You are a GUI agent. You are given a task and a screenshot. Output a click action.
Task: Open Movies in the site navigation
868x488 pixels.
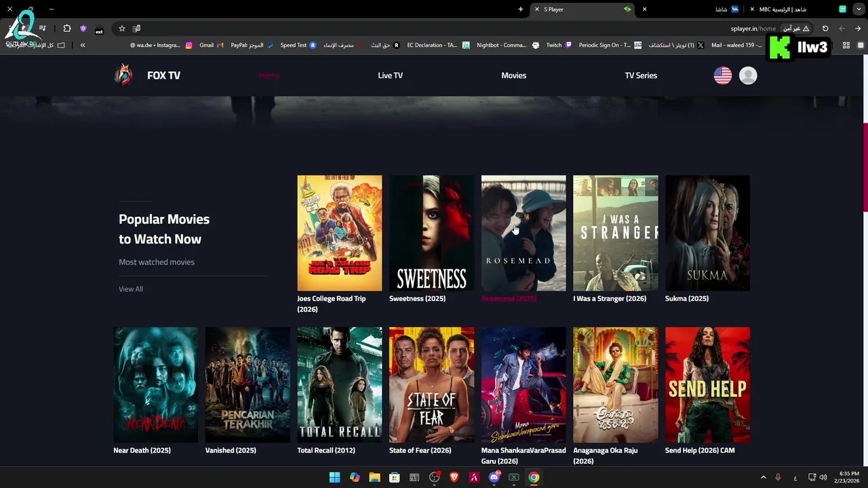[x=513, y=75]
